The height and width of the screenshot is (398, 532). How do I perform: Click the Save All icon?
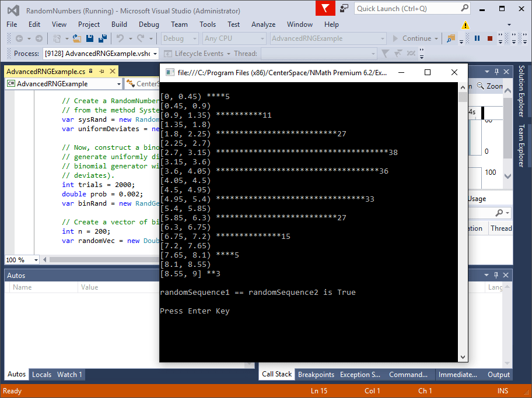[104, 38]
